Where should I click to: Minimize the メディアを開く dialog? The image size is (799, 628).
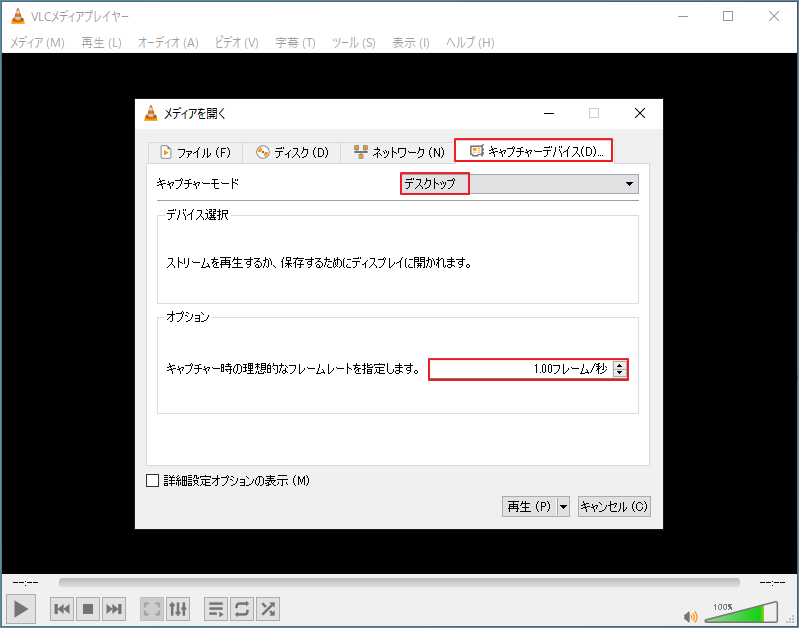click(549, 113)
